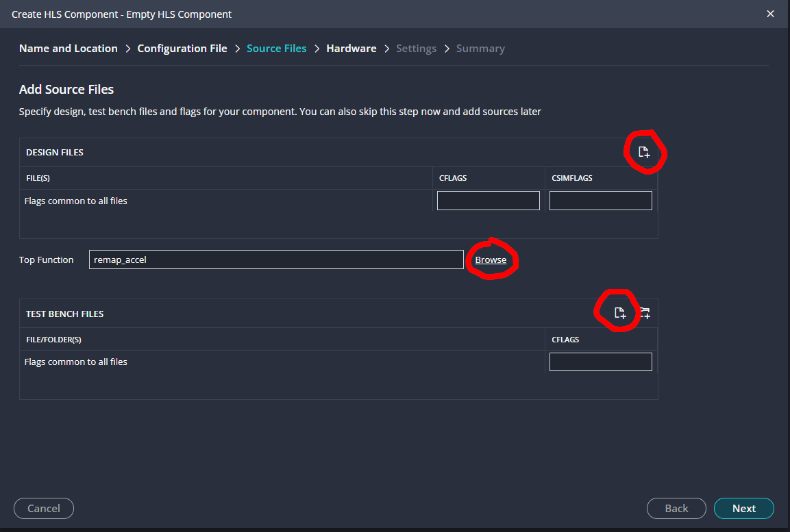Click the Design Files CFLAGS input box
Screen dimensions: 790x532
pyautogui.click(x=489, y=201)
